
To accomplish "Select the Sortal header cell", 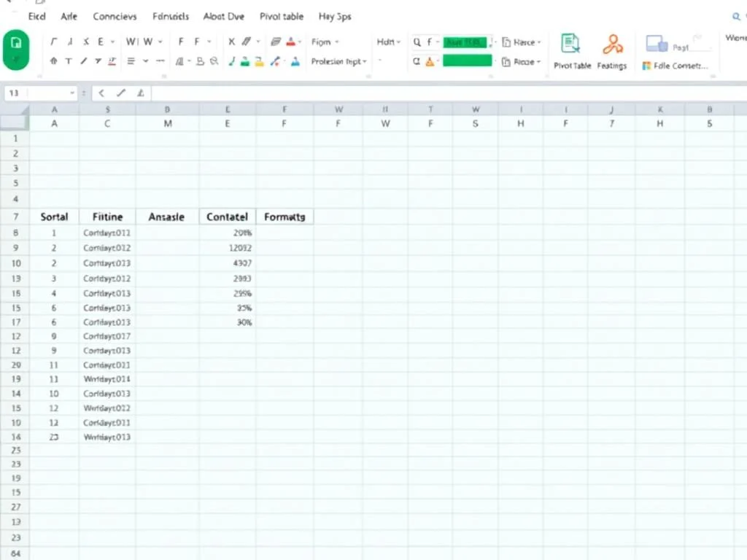I will coord(54,217).
